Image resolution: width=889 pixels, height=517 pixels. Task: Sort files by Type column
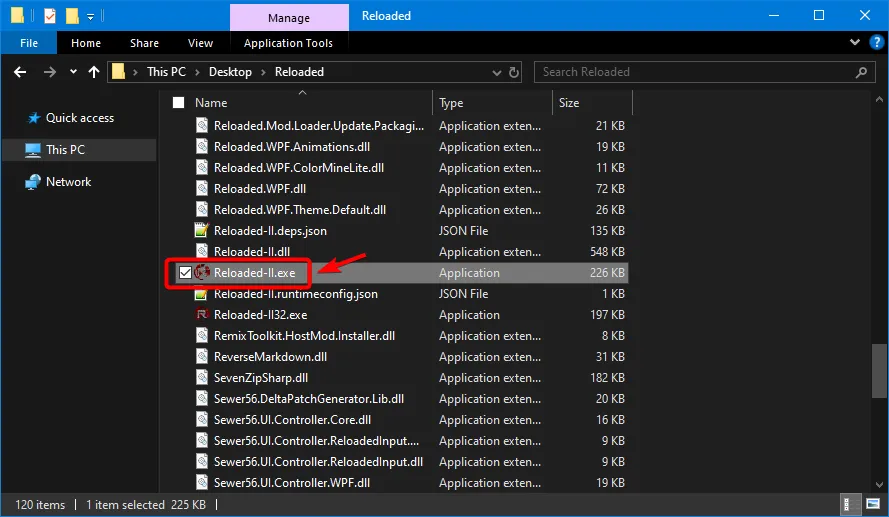click(451, 103)
